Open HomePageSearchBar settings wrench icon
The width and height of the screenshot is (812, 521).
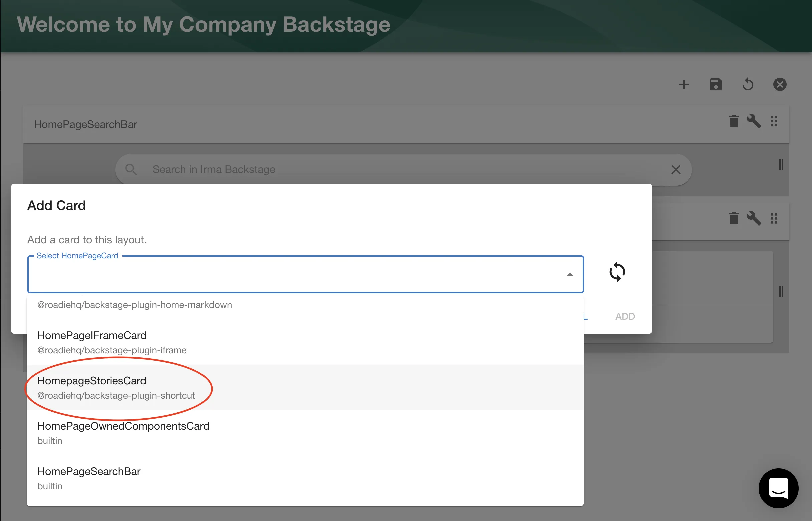(x=754, y=121)
